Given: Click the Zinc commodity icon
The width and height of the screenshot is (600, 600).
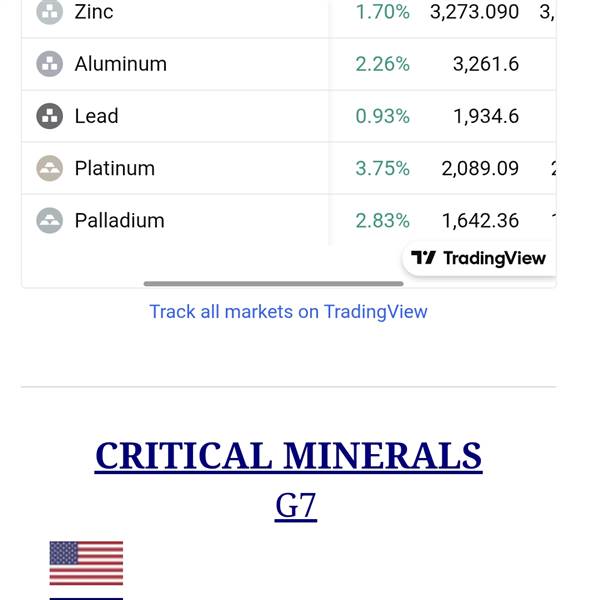Looking at the screenshot, I should click(x=49, y=12).
